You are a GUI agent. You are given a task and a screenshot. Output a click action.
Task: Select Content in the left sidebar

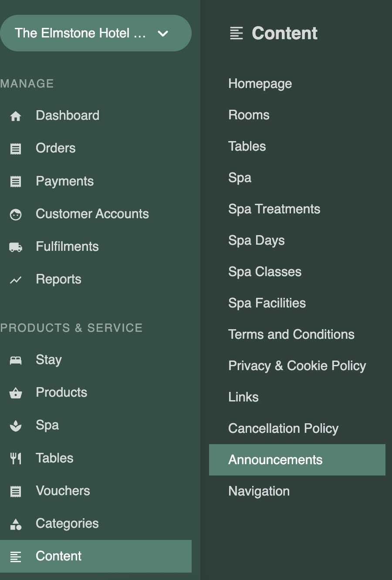58,556
